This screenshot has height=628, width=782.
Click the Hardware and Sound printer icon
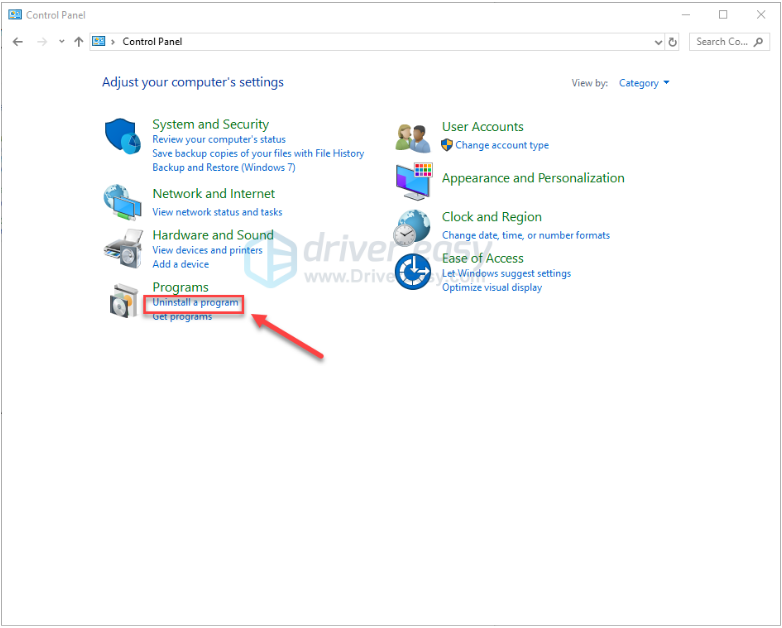[123, 247]
